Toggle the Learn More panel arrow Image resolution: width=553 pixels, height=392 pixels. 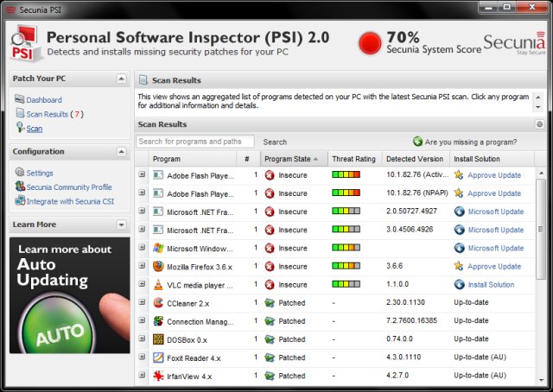[121, 224]
